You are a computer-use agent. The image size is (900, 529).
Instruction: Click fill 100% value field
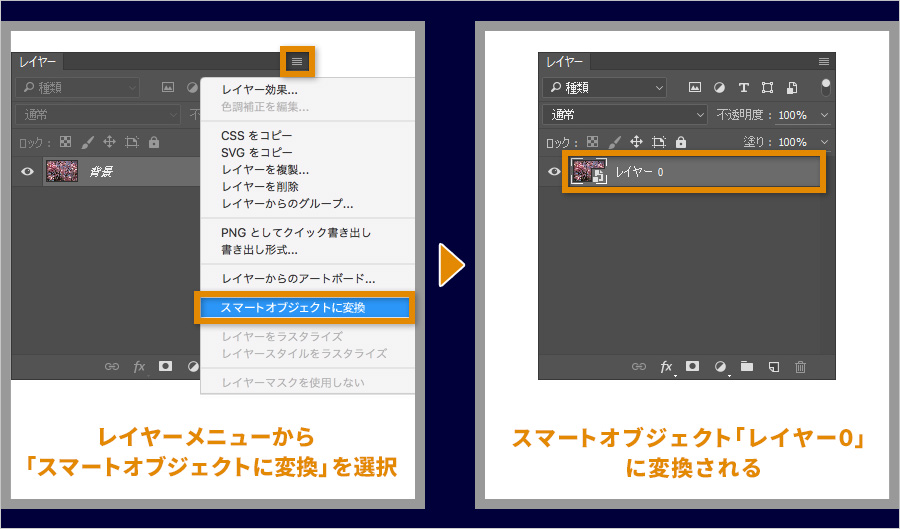(793, 142)
